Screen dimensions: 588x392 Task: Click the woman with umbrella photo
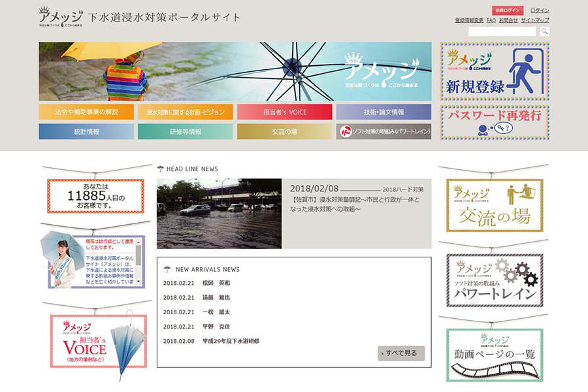coord(63,259)
